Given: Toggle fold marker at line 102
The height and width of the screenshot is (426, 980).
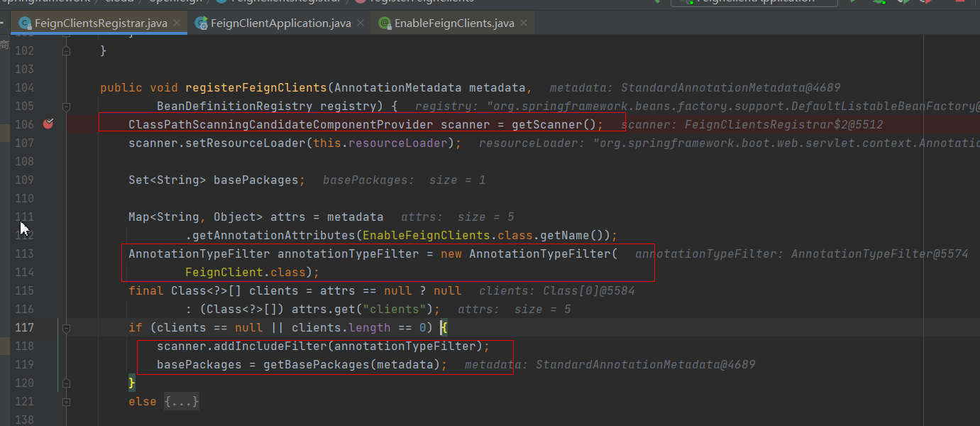Looking at the screenshot, I should click(x=66, y=51).
